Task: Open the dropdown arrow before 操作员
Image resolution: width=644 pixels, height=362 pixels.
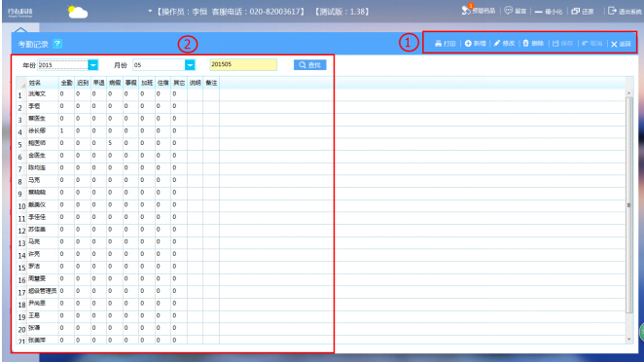Action: point(150,11)
